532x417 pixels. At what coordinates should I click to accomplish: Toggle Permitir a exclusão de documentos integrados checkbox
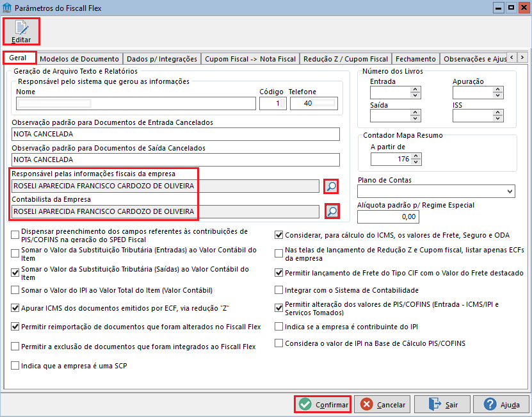15,347
